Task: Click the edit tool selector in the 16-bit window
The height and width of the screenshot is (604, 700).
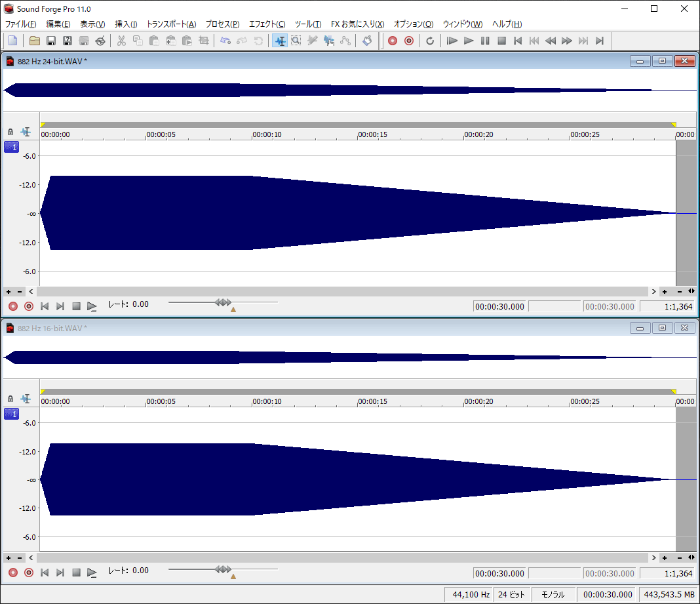Action: click(26, 399)
